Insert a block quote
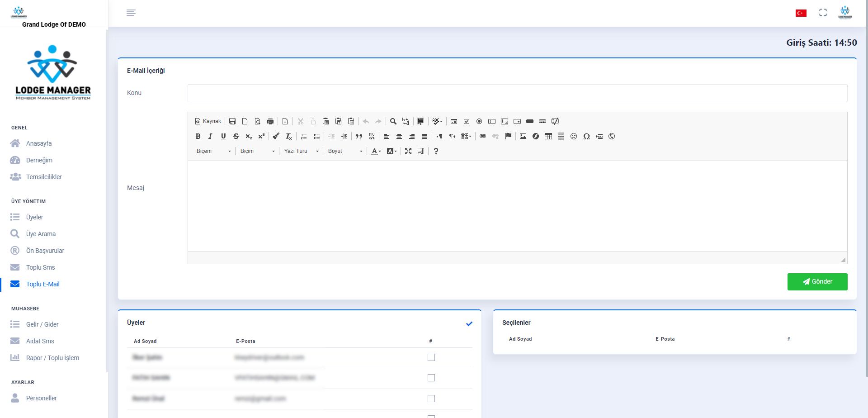 pos(359,136)
